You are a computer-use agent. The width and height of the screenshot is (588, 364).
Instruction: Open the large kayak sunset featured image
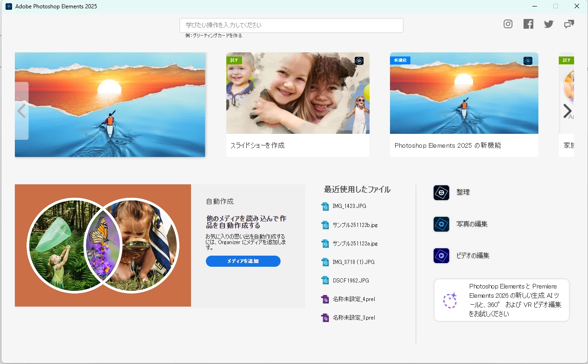(x=110, y=105)
